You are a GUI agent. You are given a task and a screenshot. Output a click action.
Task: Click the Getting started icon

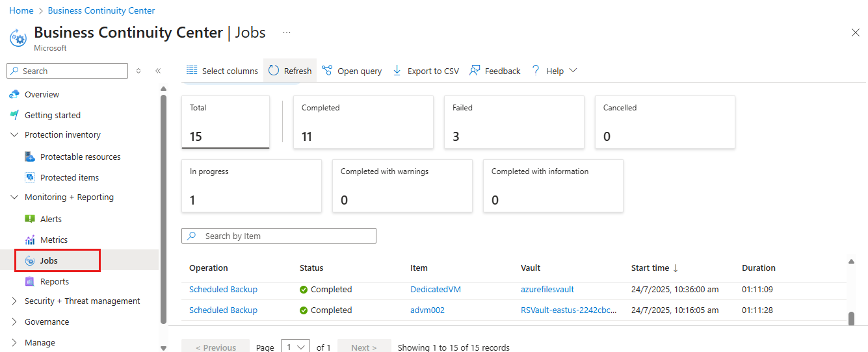click(x=14, y=115)
